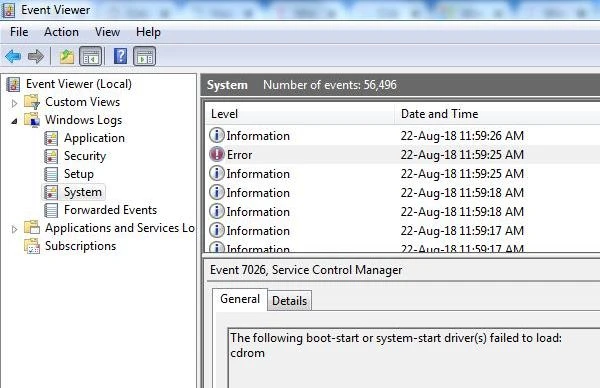600x388 pixels.
Task: Sort by the Level column header
Action: coord(300,114)
